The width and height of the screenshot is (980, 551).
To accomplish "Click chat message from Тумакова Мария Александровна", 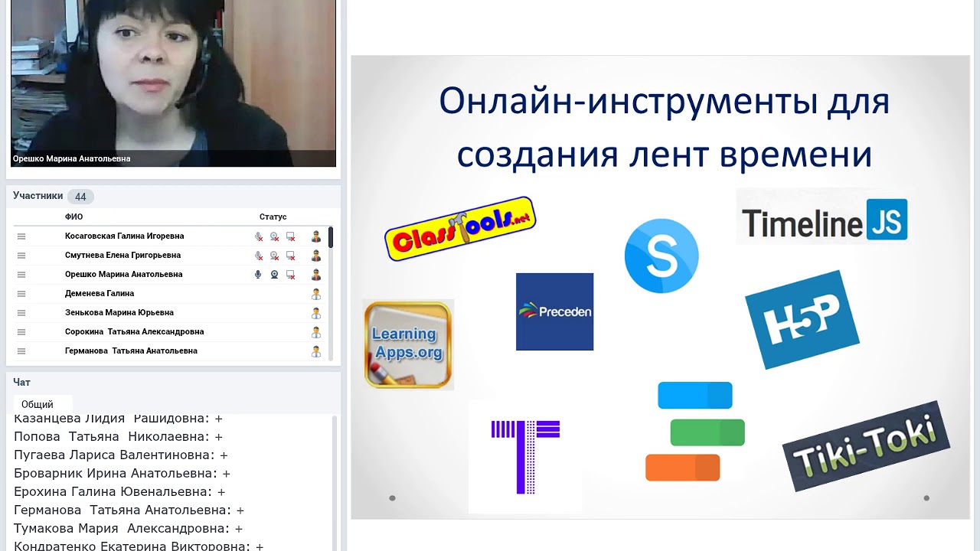I will pyautogui.click(x=128, y=529).
